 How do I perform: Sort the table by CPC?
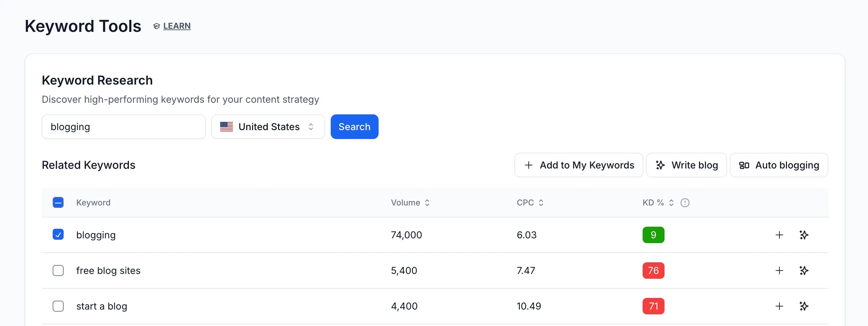point(541,202)
